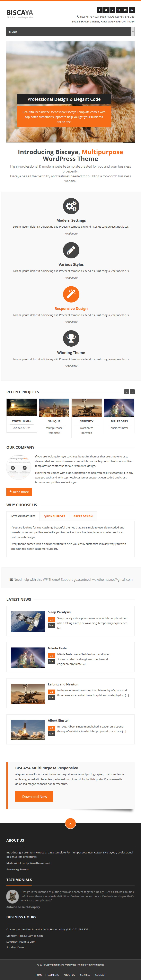141x980 pixels.
Task: Open the Serenity project thumbnail
Action: (87, 407)
